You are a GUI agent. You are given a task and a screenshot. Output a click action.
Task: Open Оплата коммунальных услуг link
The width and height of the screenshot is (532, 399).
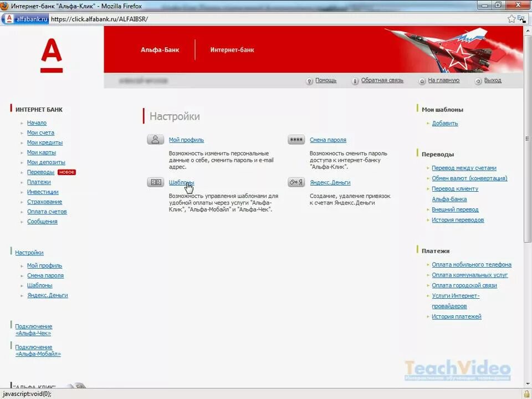click(469, 275)
